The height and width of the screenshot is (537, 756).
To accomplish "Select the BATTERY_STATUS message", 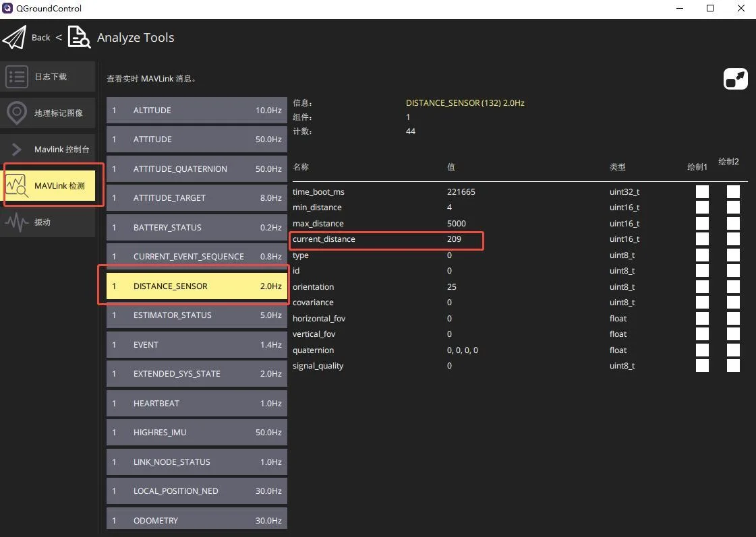I will pyautogui.click(x=197, y=227).
